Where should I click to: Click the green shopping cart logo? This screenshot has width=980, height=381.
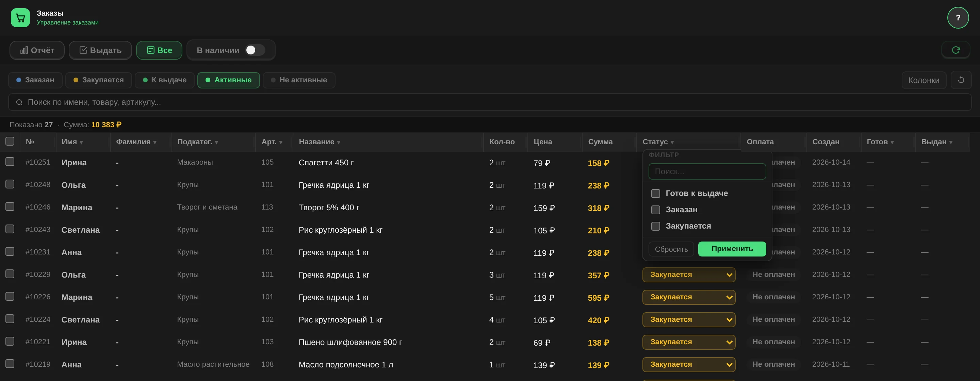(20, 17)
